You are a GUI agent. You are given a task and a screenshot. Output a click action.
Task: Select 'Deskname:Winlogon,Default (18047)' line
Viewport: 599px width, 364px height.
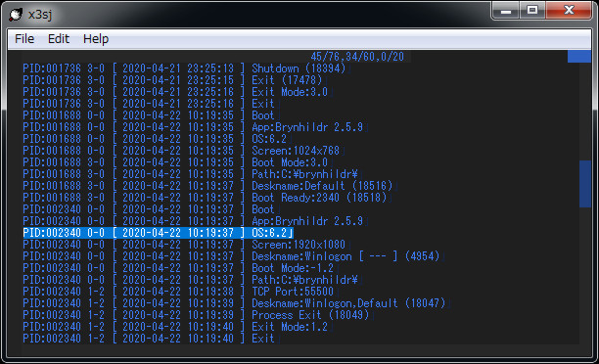coord(235,303)
